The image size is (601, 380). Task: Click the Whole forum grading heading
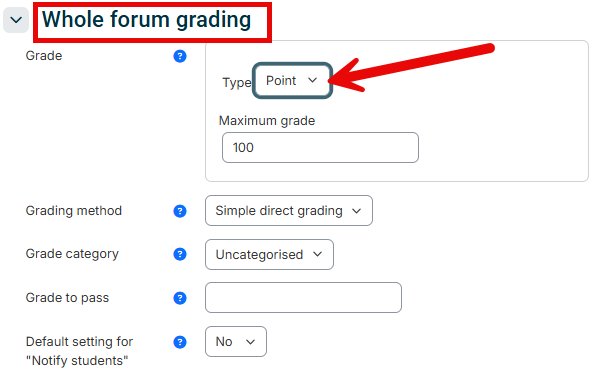[x=146, y=20]
